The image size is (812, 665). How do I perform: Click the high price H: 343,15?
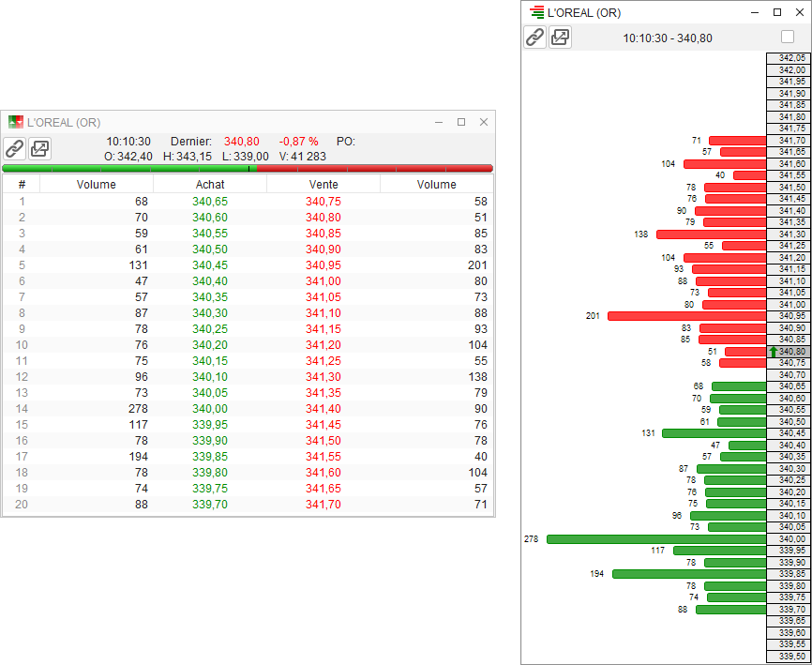point(188,157)
